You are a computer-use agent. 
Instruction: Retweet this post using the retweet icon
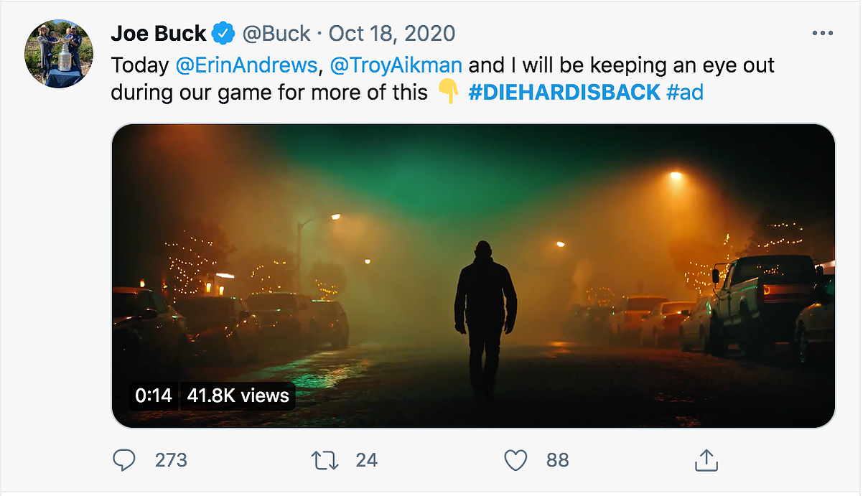pyautogui.click(x=325, y=460)
